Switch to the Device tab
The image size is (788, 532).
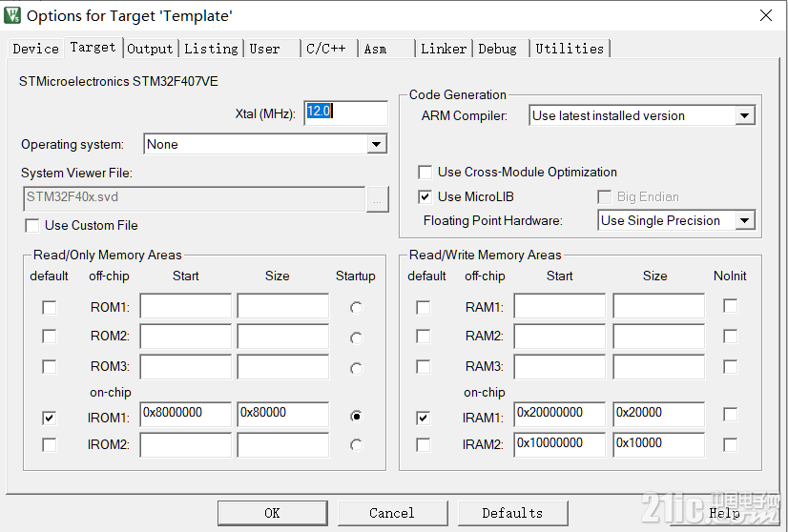coord(35,49)
